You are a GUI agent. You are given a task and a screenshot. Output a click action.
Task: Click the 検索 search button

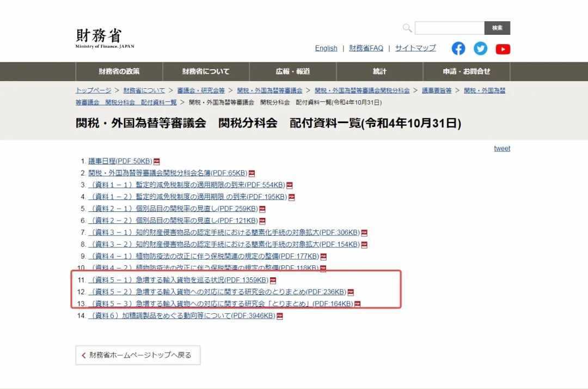(497, 28)
